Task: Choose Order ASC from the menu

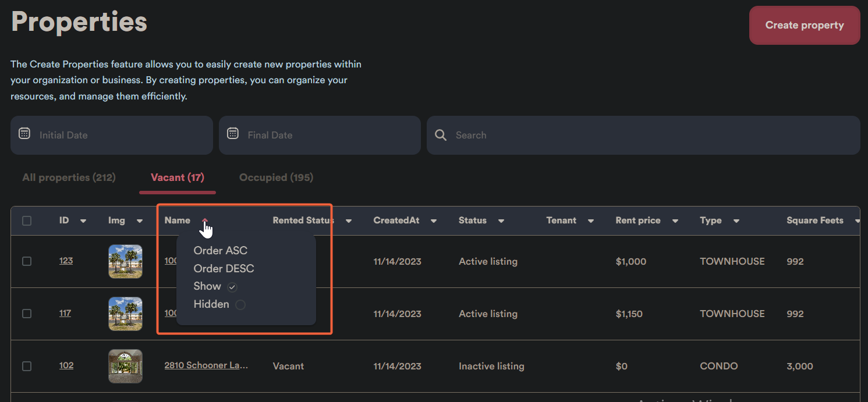Action: [220, 251]
